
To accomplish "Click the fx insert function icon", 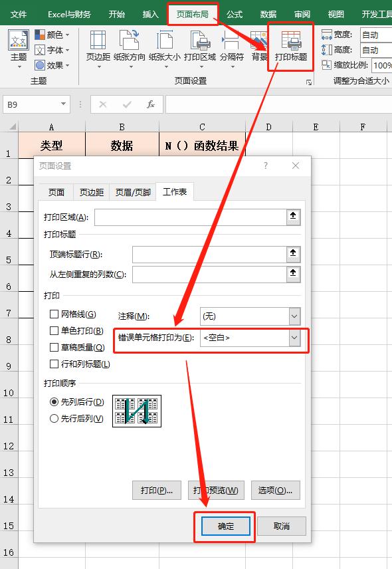I will click(151, 105).
